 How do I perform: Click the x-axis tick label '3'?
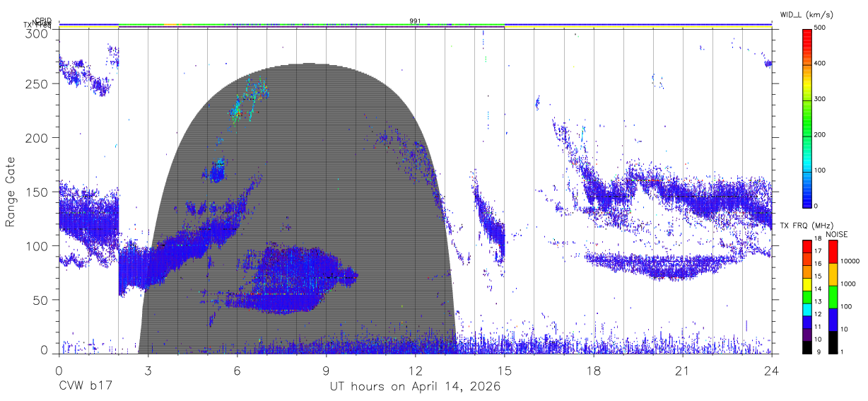pos(148,371)
